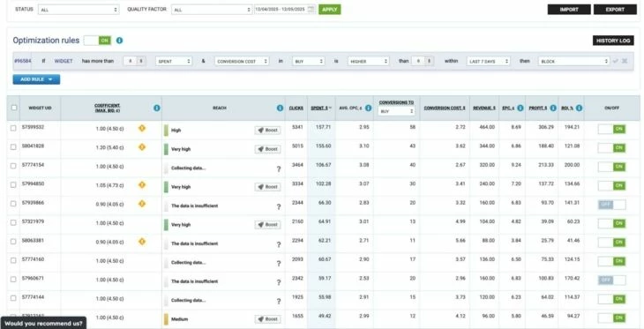
Task: Open the Quality Factor dropdown
Action: point(212,10)
